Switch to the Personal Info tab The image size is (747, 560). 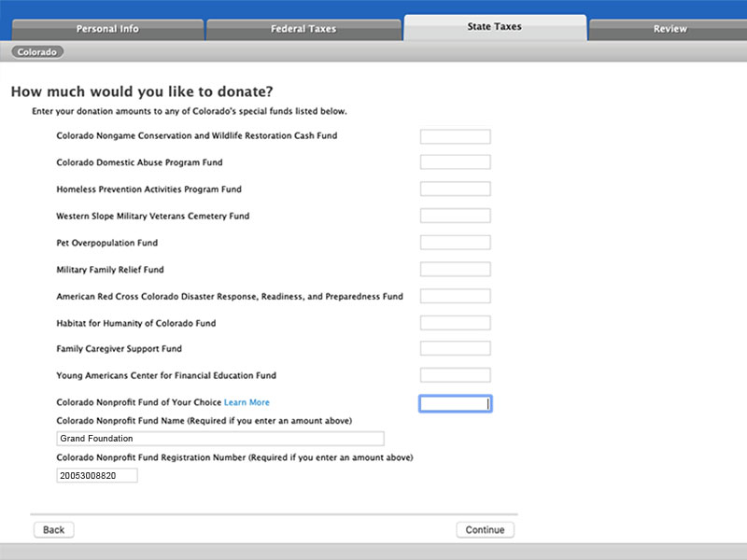coord(107,29)
